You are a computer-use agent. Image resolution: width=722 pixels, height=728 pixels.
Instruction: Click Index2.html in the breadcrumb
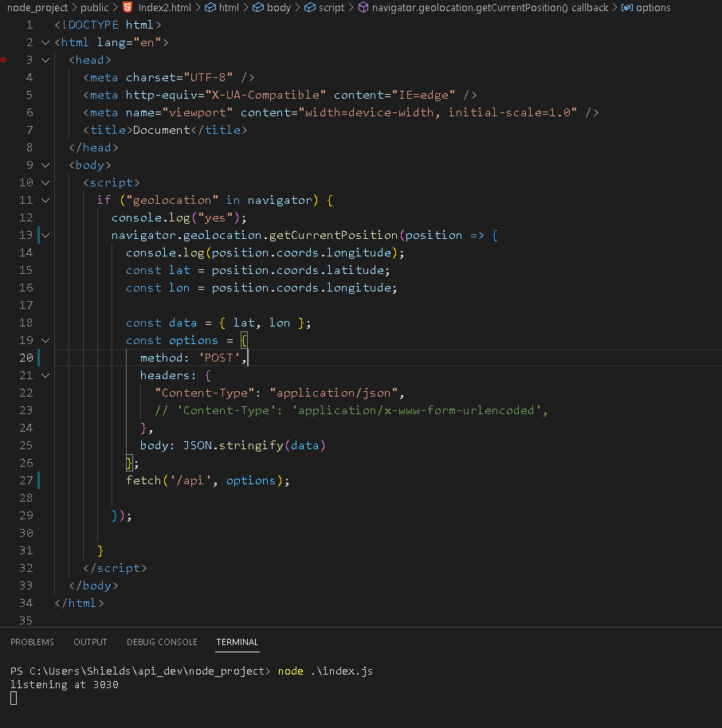pos(164,8)
